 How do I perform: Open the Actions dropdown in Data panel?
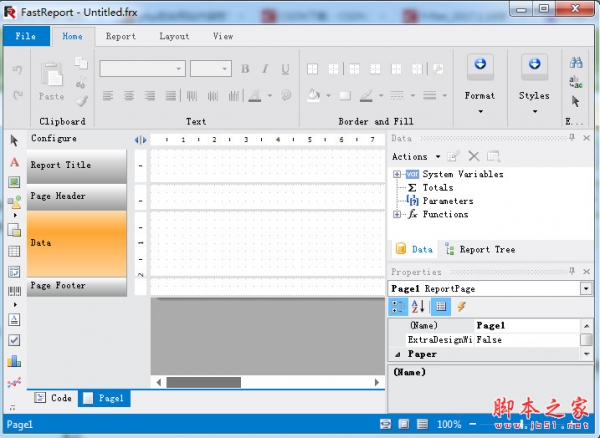414,156
